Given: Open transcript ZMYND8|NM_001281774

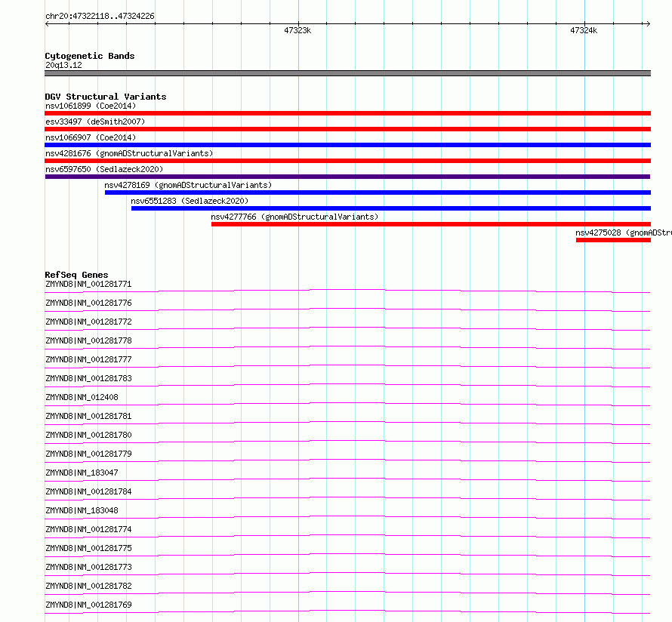Looking at the screenshot, I should click(x=88, y=529).
